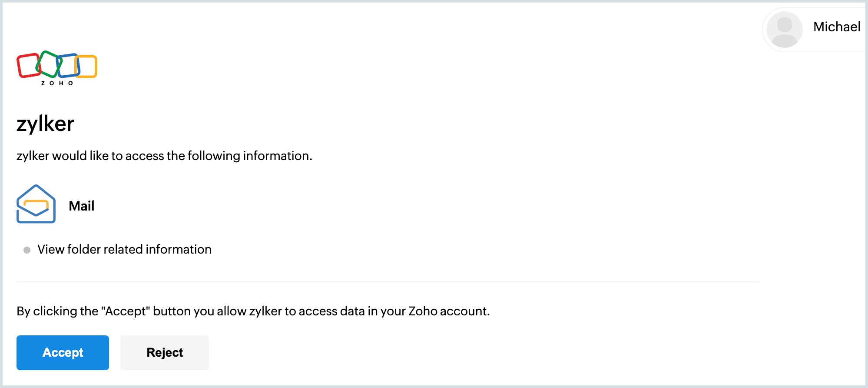Open the Michael profile avatar icon

click(784, 30)
